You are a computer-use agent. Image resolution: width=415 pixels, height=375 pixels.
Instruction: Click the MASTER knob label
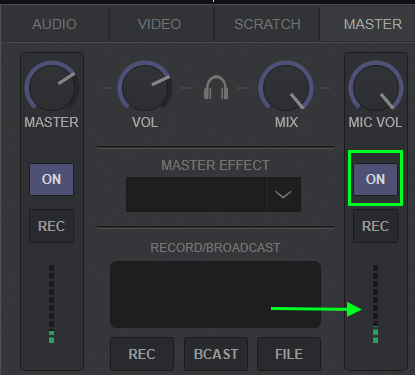pyautogui.click(x=52, y=122)
